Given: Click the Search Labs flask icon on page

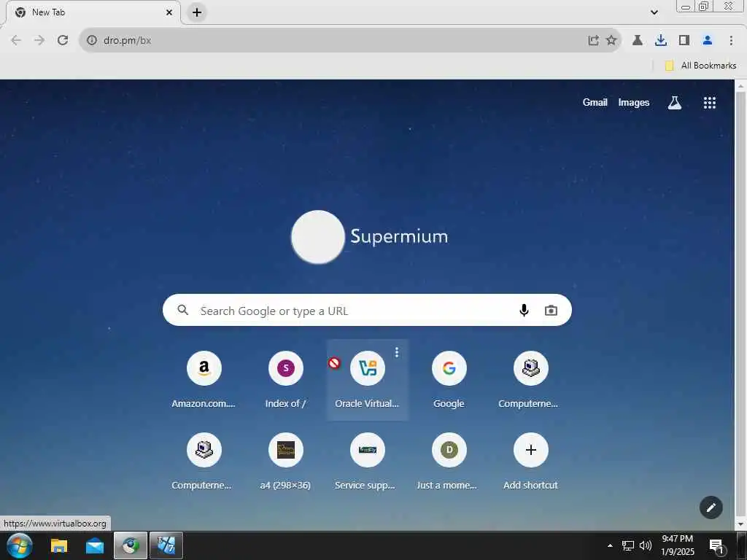Looking at the screenshot, I should pyautogui.click(x=674, y=102).
